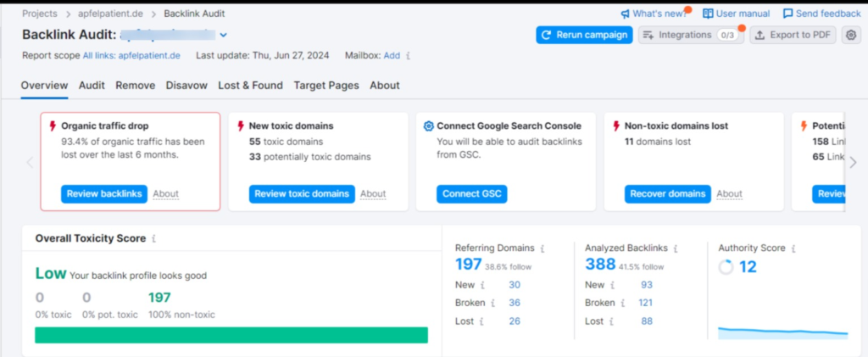
Task: Click the Review backlinks button
Action: [104, 193]
